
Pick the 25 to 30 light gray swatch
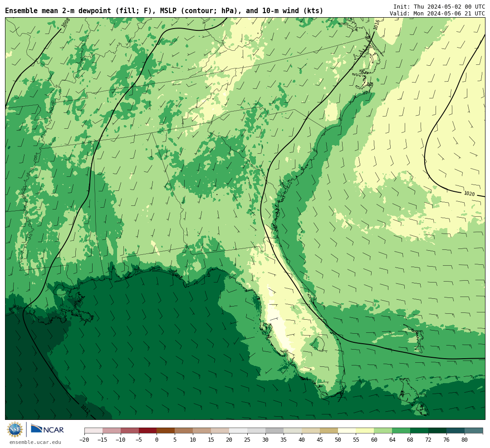pos(256,430)
